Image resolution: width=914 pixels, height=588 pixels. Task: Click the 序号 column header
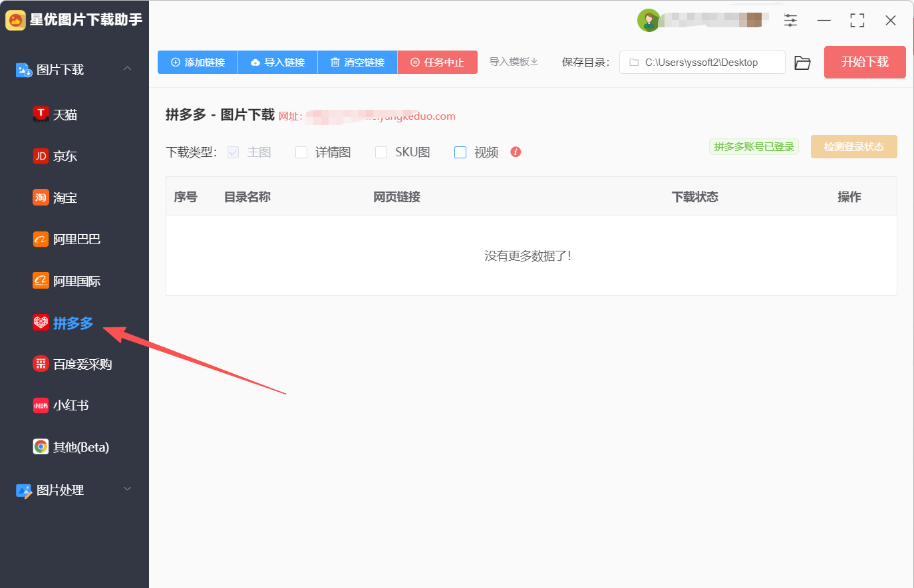tap(186, 197)
